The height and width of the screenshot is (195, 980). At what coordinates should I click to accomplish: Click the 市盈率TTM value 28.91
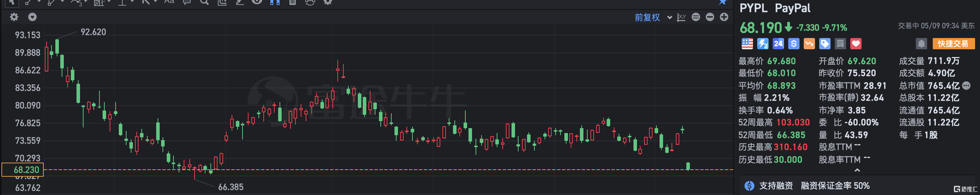875,86
